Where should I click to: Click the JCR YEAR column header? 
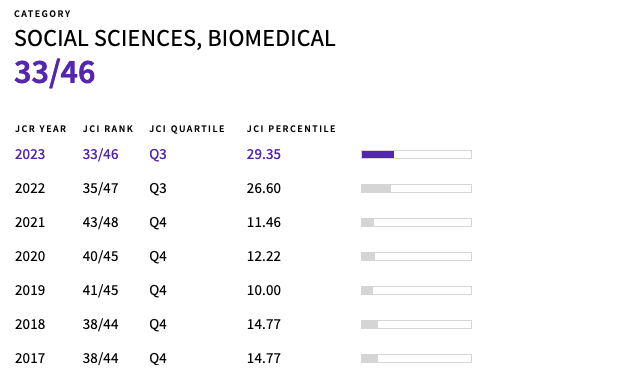pos(41,129)
